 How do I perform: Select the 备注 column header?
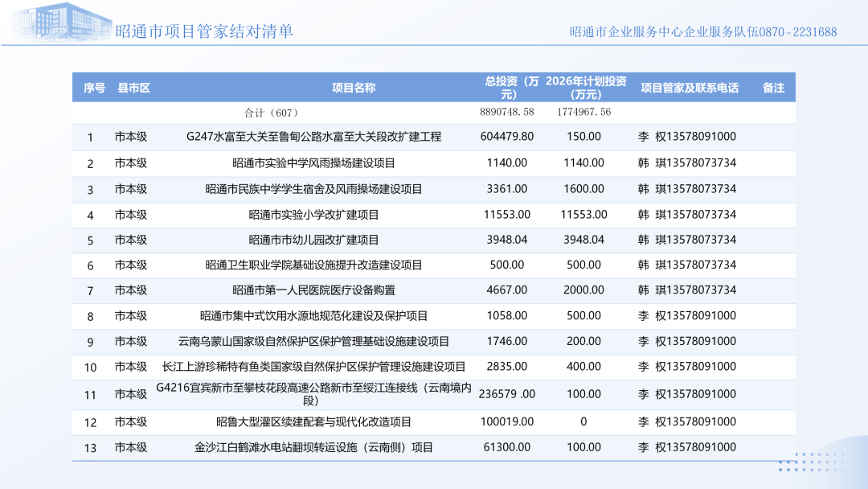773,88
